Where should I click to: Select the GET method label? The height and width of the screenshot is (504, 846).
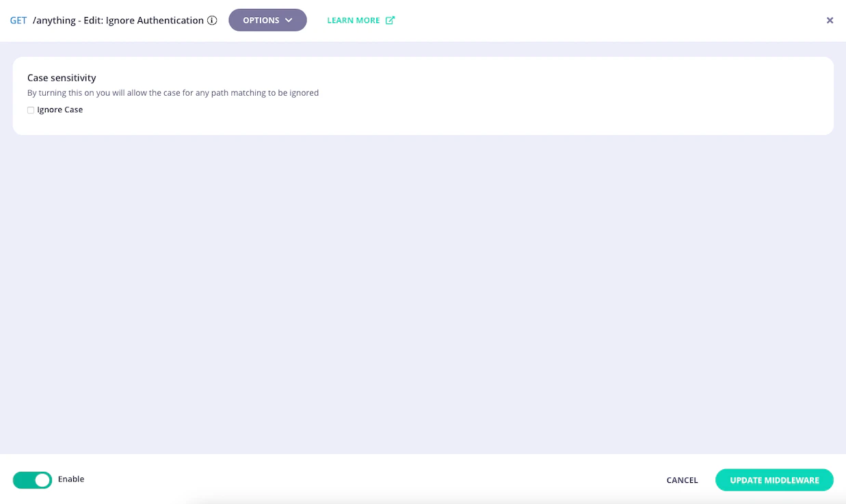18,20
